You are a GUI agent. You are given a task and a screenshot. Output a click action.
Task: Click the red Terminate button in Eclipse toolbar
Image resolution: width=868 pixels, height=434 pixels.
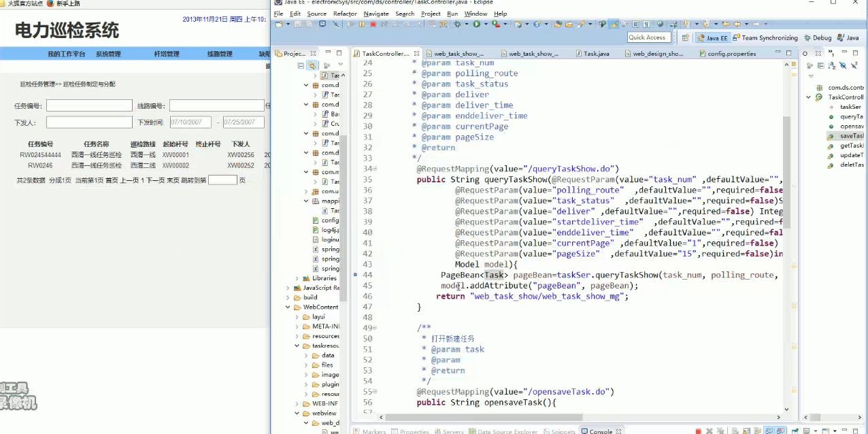(x=373, y=24)
